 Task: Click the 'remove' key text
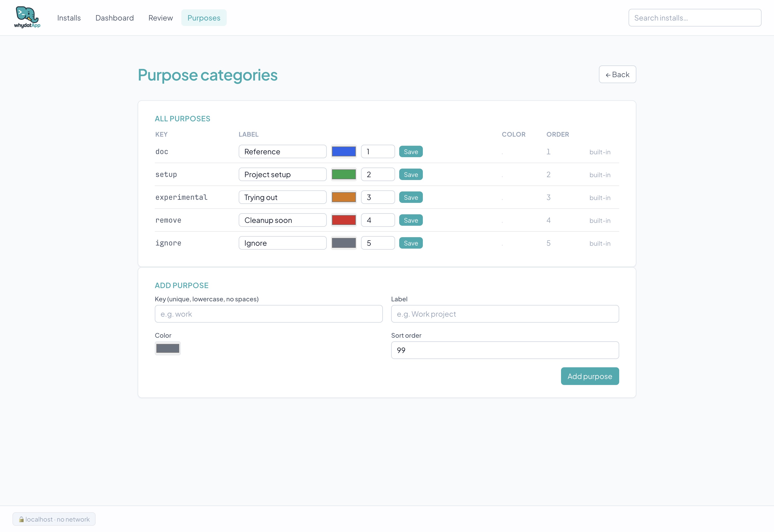coord(168,220)
